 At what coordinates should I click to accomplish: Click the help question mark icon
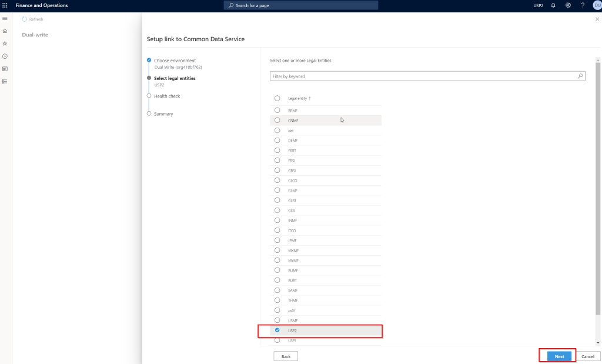tap(583, 5)
